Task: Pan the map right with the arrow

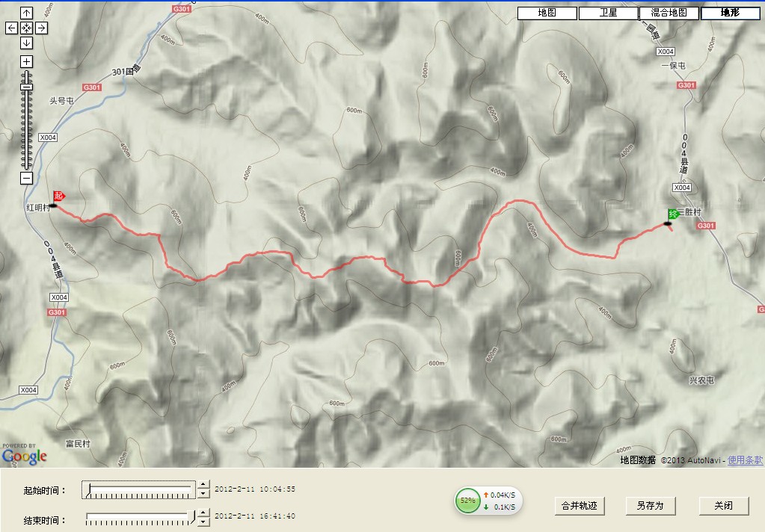Action: click(42, 28)
